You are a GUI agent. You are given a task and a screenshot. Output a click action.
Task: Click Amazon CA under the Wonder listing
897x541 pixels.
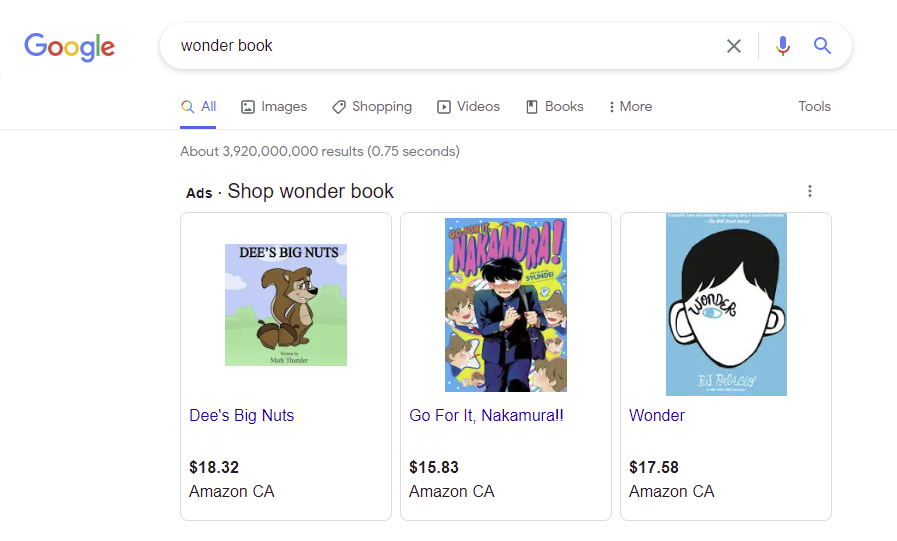click(672, 491)
